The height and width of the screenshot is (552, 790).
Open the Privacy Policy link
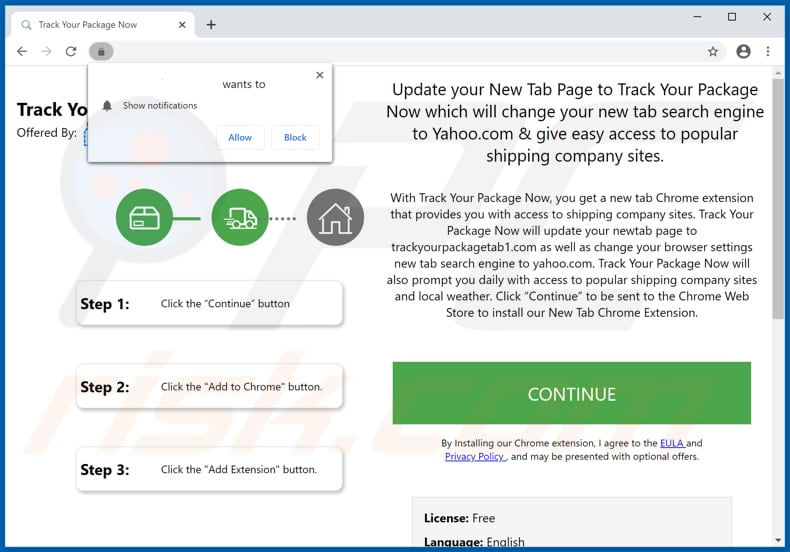tap(475, 457)
